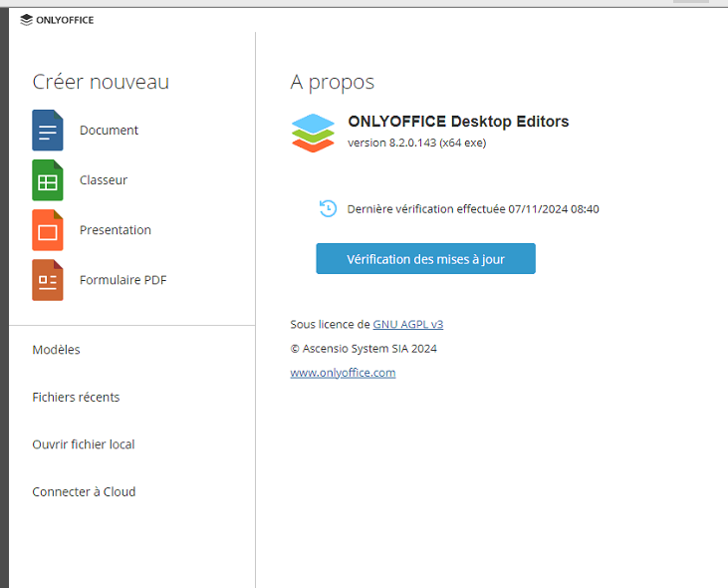
Task: Select Ouvrir fichier local
Action: pyautogui.click(x=84, y=444)
